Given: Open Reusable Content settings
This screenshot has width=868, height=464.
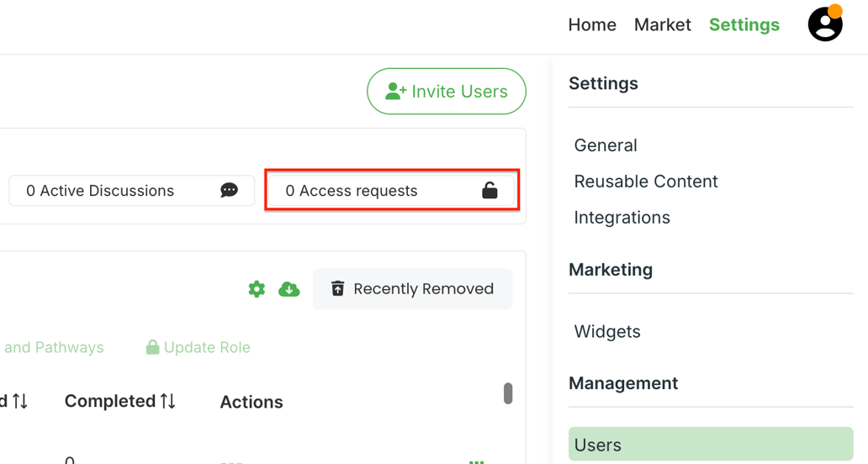Looking at the screenshot, I should coord(645,182).
